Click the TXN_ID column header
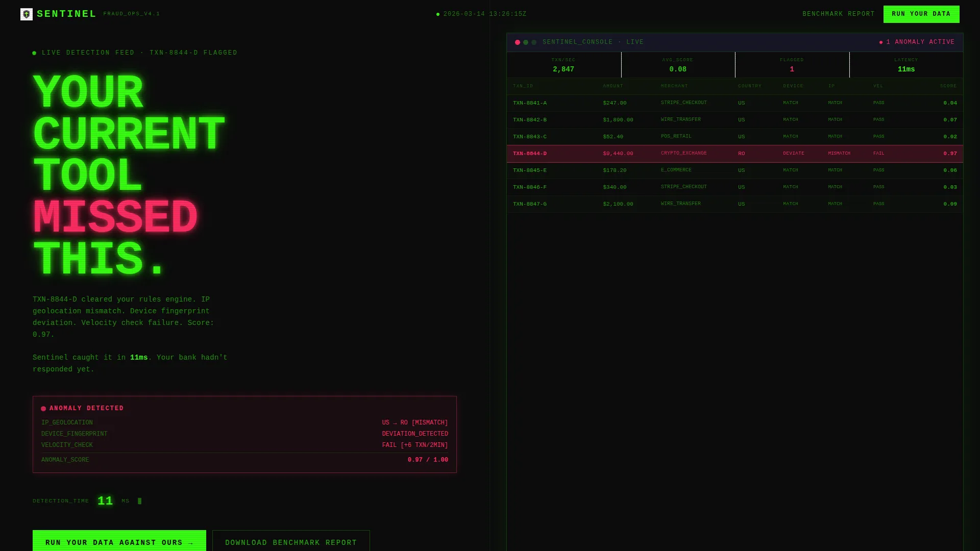This screenshot has height=551, width=980. coord(523,86)
